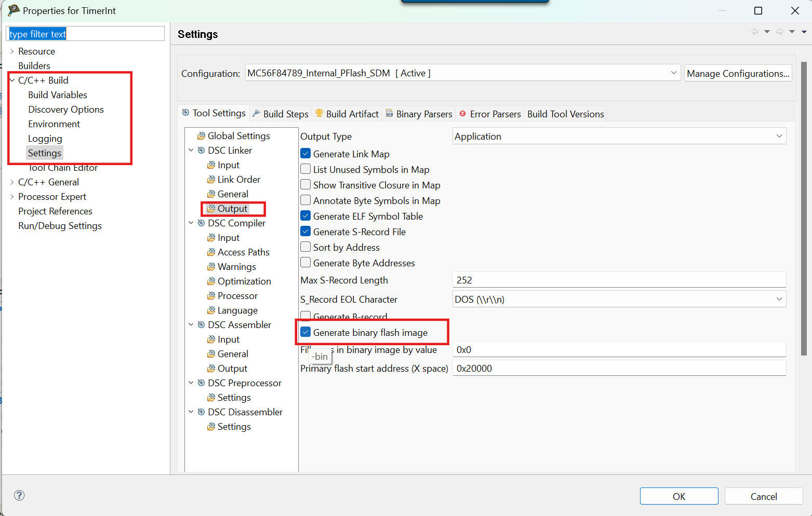Image resolution: width=812 pixels, height=516 pixels.
Task: Select the Tool Settings wrench tab icon
Action: (185, 113)
